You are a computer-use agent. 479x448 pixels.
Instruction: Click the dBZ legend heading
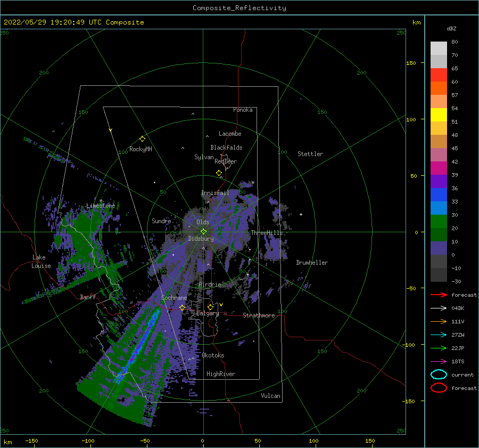(x=451, y=29)
